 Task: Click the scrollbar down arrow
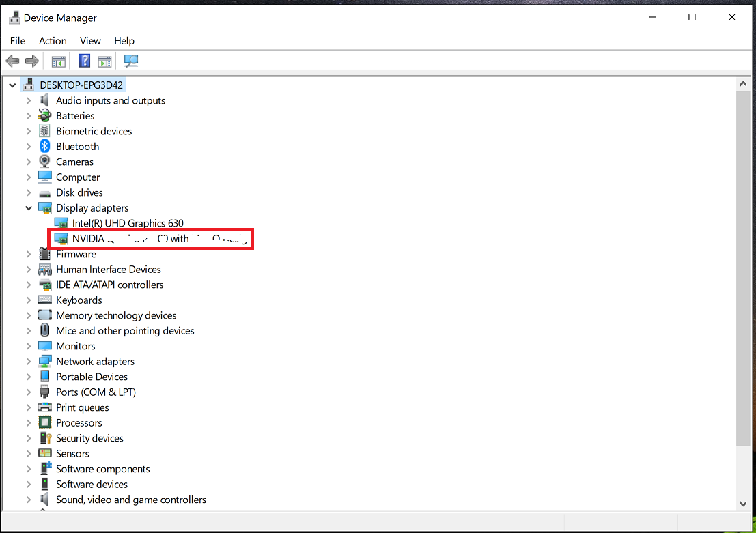(x=744, y=504)
